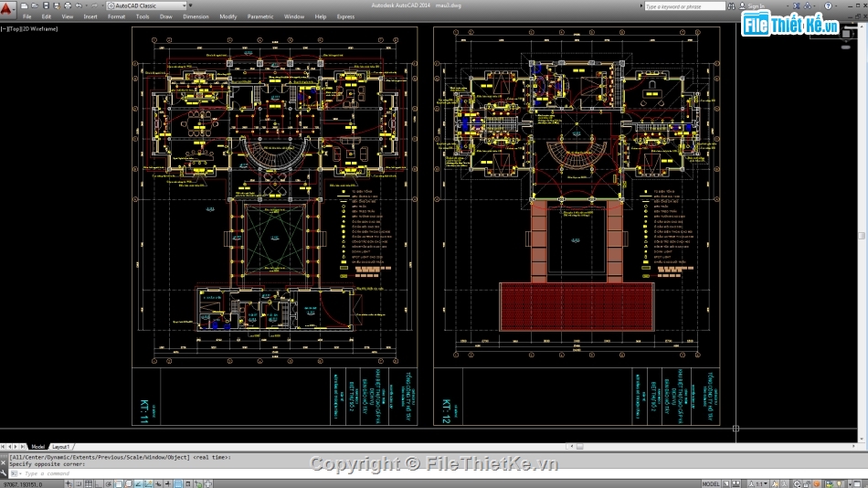Viewport: 868px width, 488px height.
Task: Toggle Object Snap in status bar
Action: coord(119,484)
